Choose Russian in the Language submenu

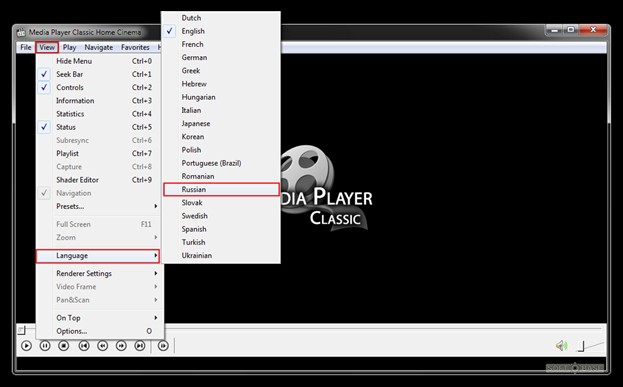point(221,190)
